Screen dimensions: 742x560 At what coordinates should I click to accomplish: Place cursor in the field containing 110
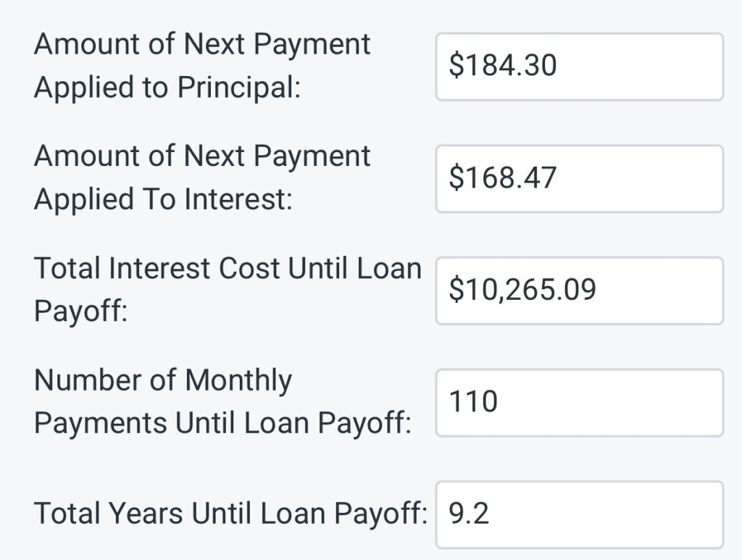(x=616, y=403)
